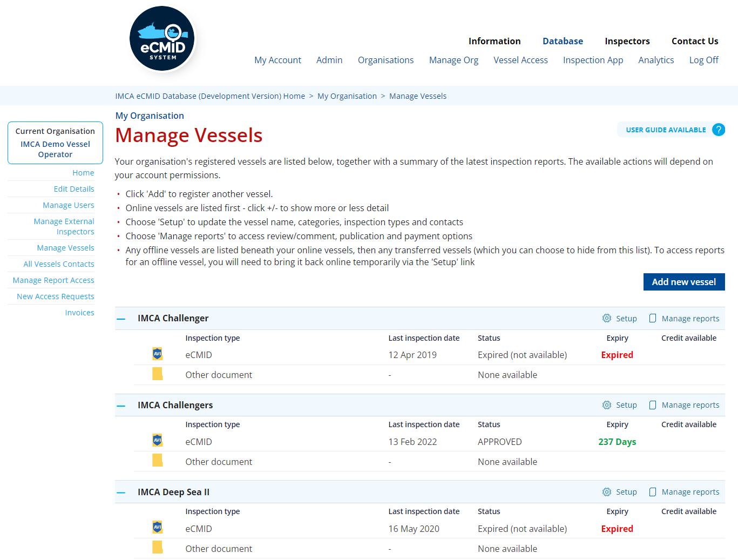The image size is (738, 560).
Task: Click the Current Organisation box in the sidebar
Action: pyautogui.click(x=55, y=143)
